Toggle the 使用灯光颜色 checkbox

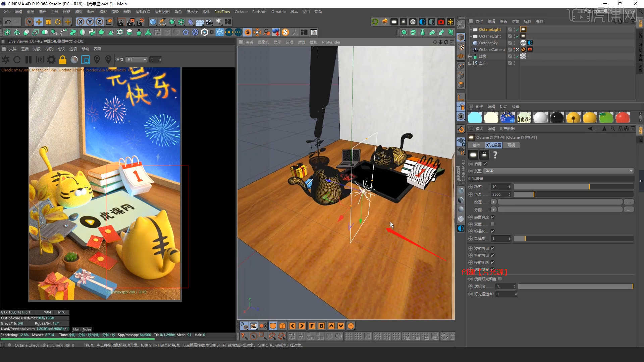[500, 279]
